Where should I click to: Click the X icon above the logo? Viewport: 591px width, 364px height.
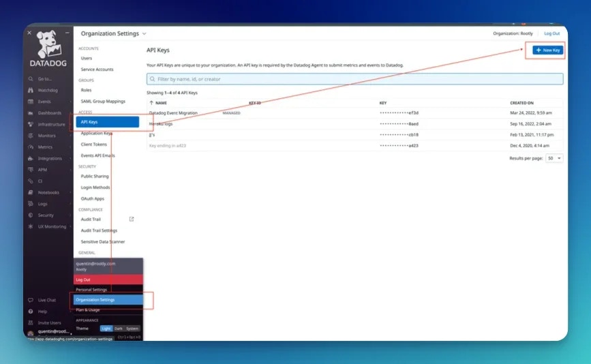(x=29, y=33)
